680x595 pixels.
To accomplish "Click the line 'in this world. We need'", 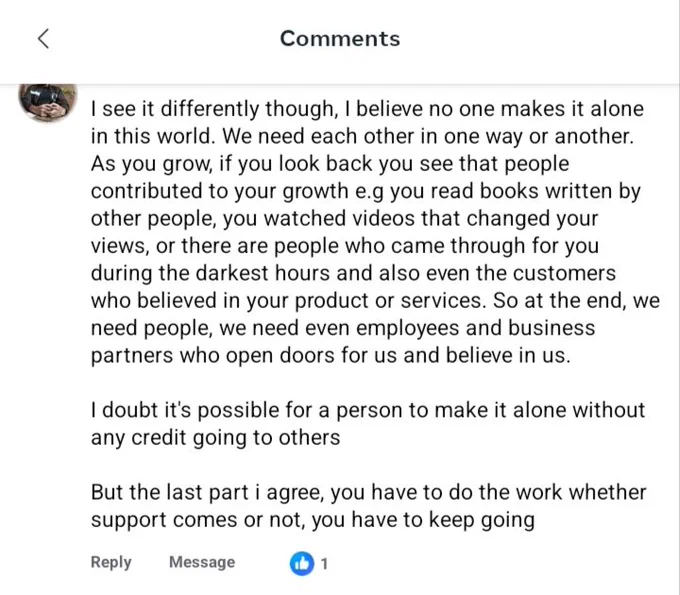I will [x=363, y=136].
